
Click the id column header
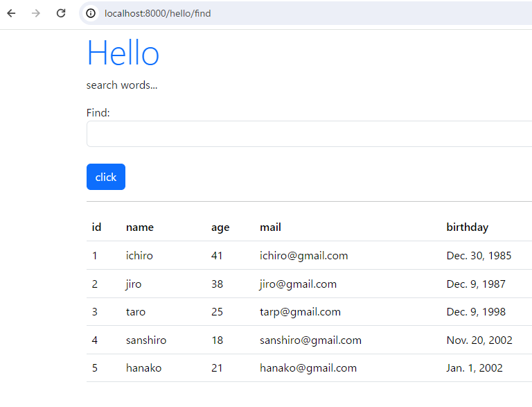tap(96, 227)
